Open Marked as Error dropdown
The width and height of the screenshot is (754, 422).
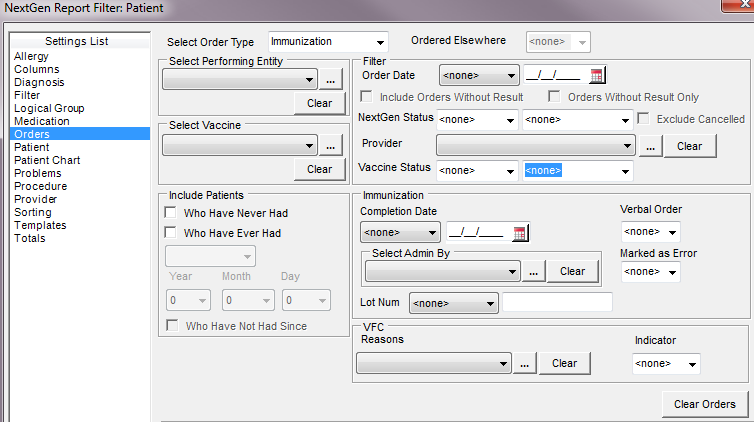click(x=651, y=272)
